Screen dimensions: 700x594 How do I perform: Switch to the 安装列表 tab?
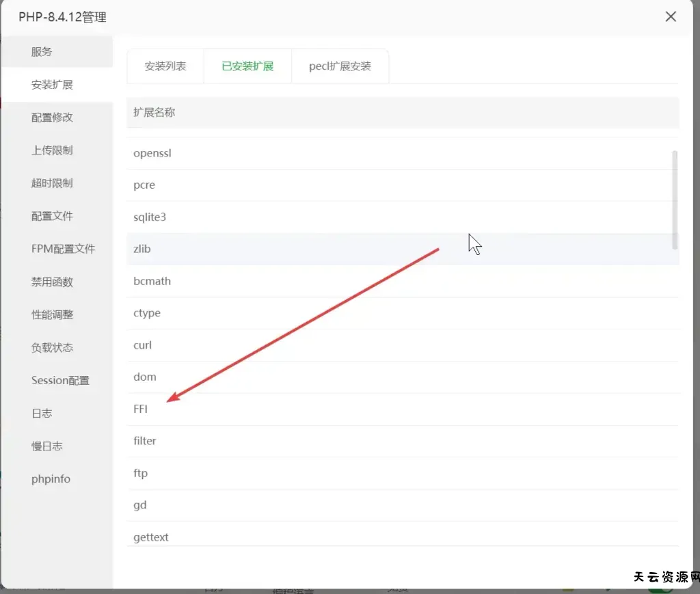165,66
